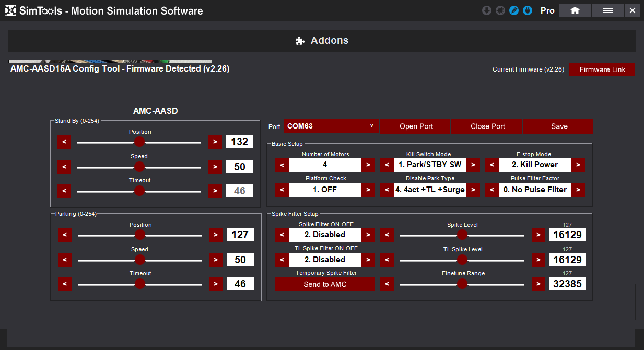Decrease Parking Speed value
Screen dimensions: 644x350
(64, 260)
